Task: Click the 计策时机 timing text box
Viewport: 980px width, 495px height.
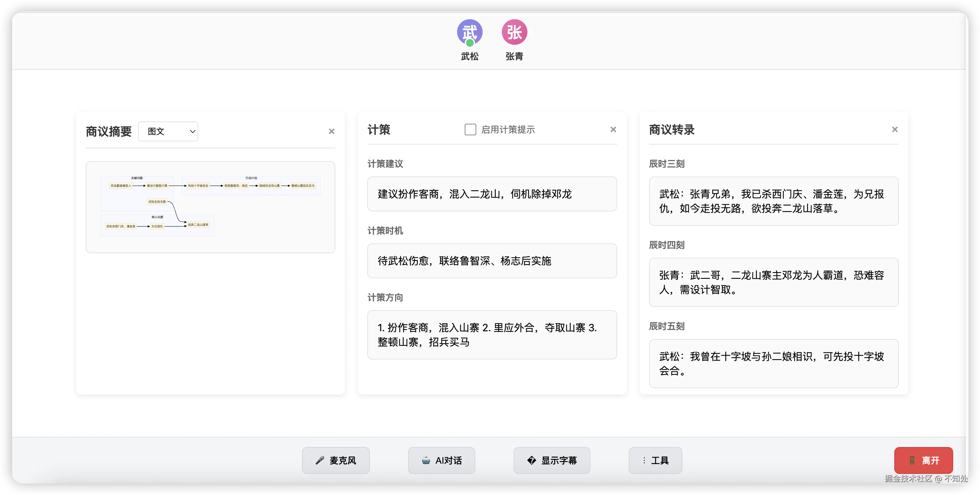Action: click(492, 261)
